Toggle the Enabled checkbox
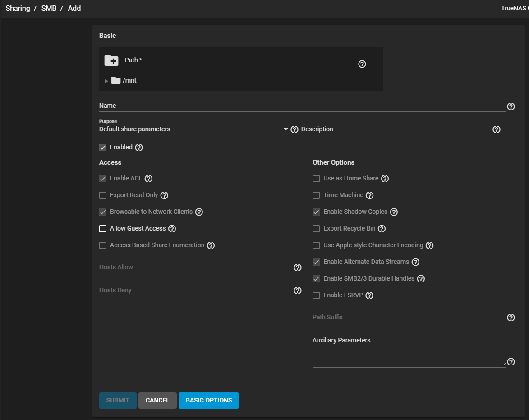529x420 pixels. tap(103, 148)
